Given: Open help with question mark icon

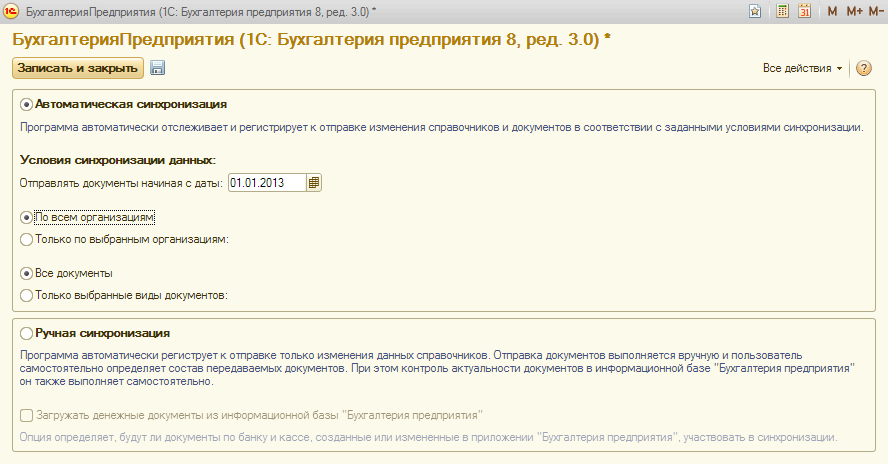Looking at the screenshot, I should [864, 69].
